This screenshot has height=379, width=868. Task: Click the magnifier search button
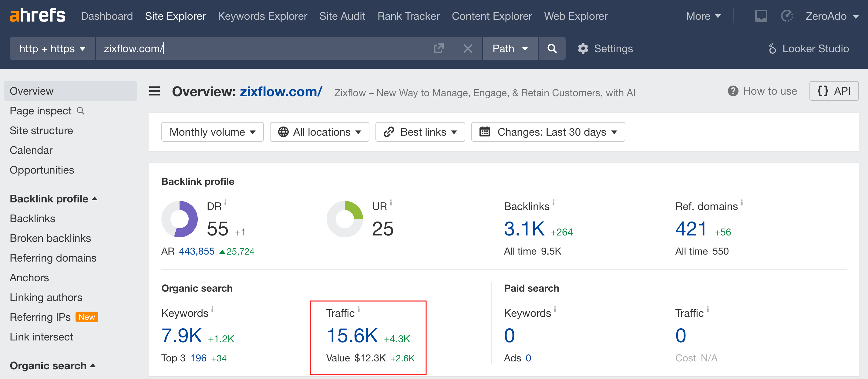pyautogui.click(x=552, y=49)
